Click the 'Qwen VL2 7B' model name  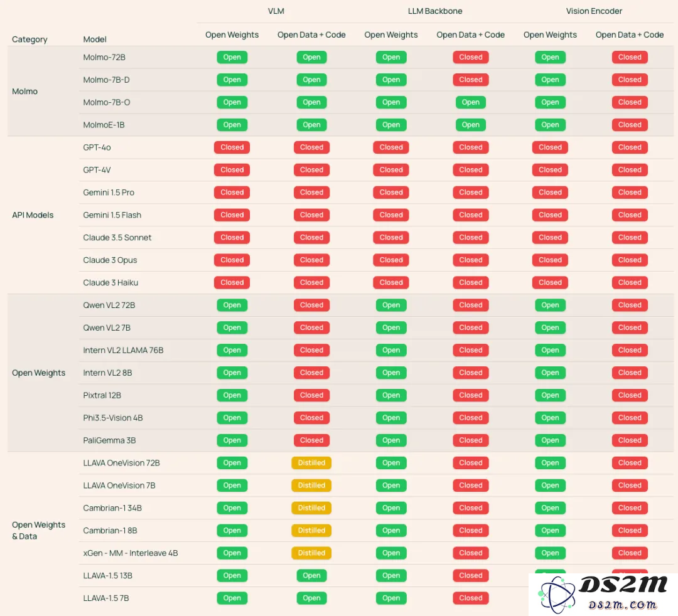(107, 327)
